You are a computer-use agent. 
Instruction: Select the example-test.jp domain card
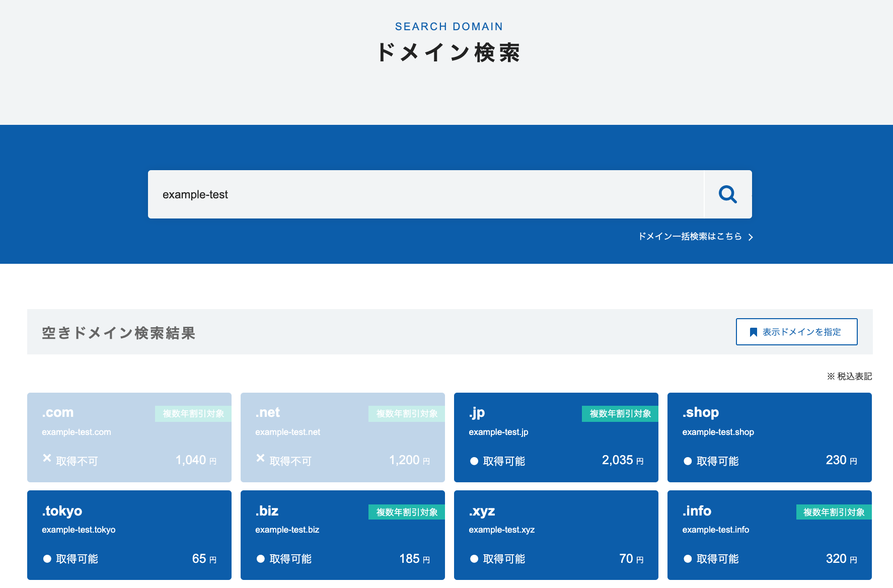click(x=556, y=437)
